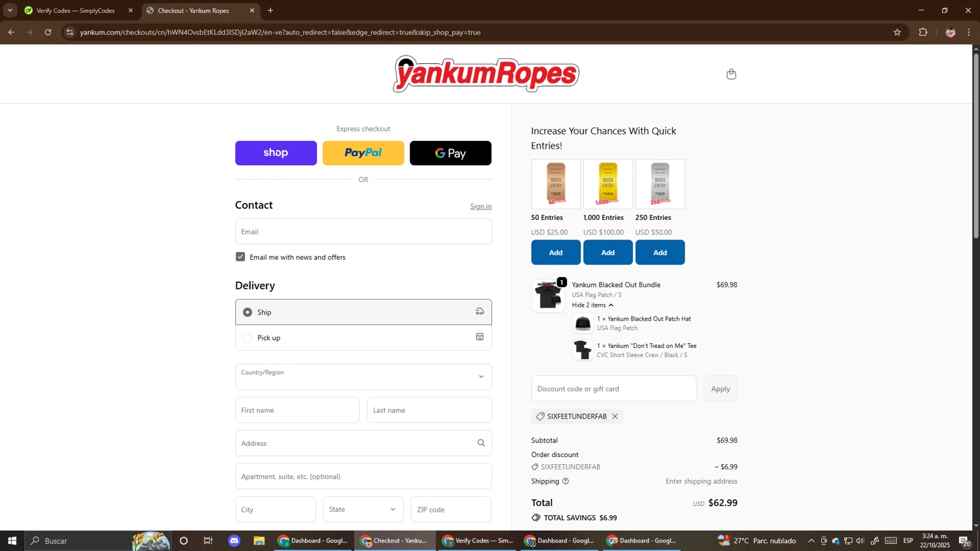Open a new browser tab

(270, 10)
